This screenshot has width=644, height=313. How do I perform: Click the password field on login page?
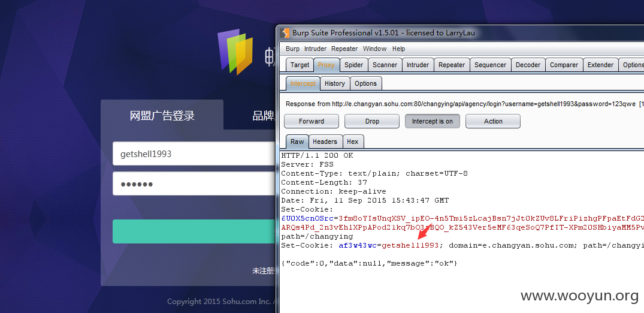coord(194,184)
